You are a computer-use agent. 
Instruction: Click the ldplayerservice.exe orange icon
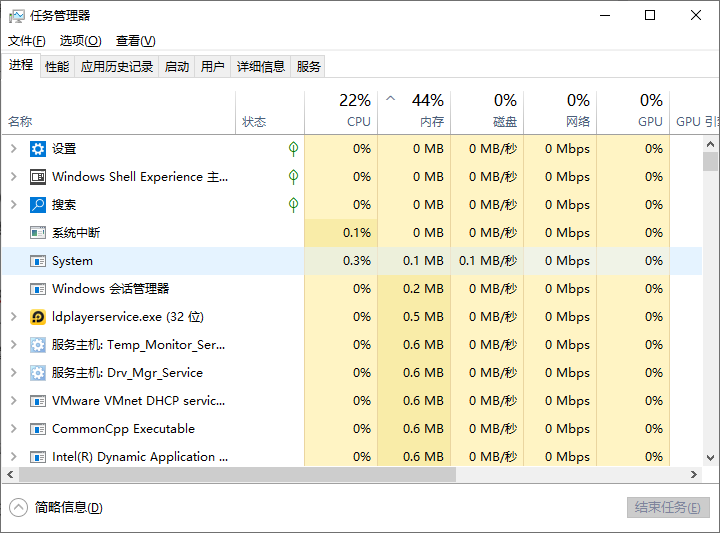point(38,317)
